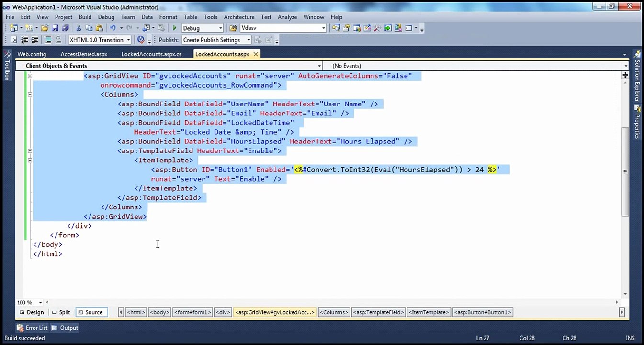Select the <html> tag navigator button
The height and width of the screenshot is (345, 644).
point(136,312)
